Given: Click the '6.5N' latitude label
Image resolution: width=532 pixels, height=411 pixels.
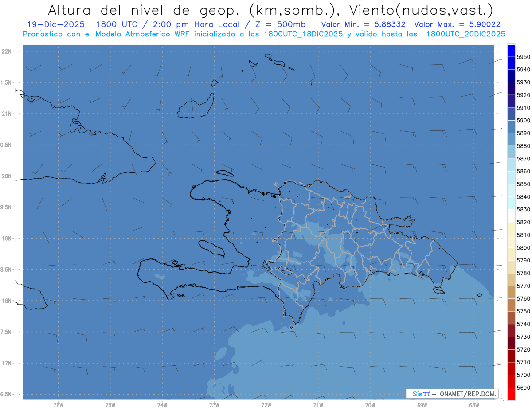Looking at the screenshot, I should click(x=6, y=394).
